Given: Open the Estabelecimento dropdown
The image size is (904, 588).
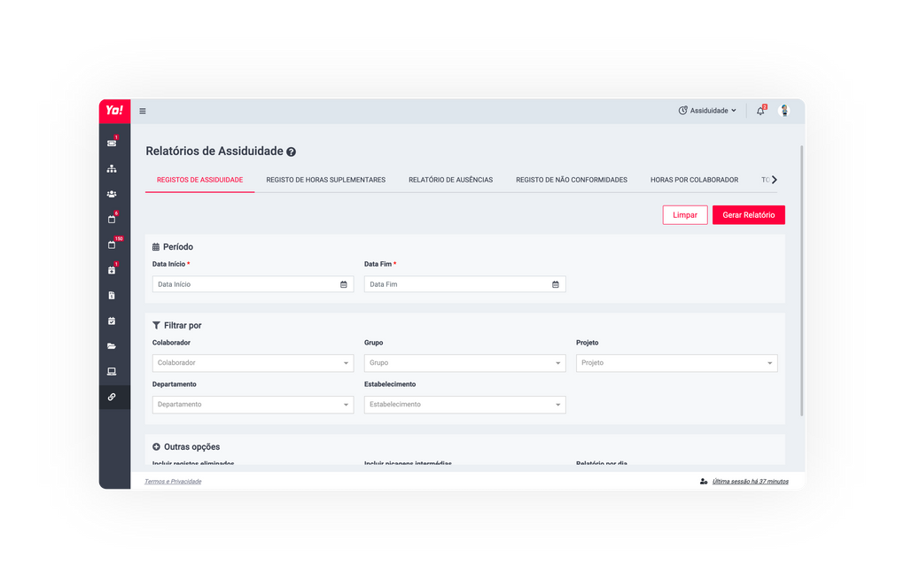Looking at the screenshot, I should 464,405.
